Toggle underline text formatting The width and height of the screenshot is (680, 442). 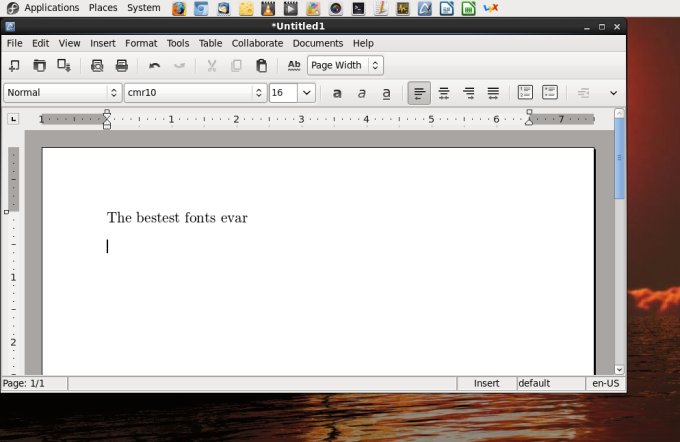pyautogui.click(x=386, y=93)
